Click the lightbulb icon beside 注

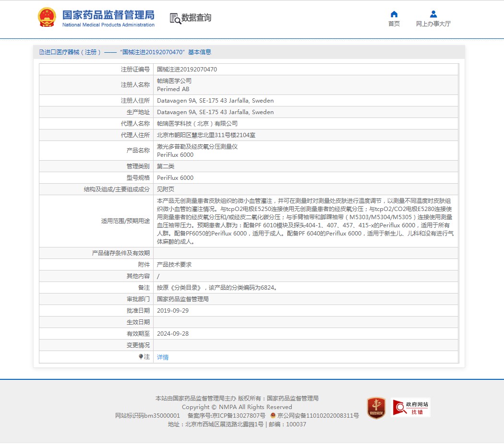(x=141, y=356)
